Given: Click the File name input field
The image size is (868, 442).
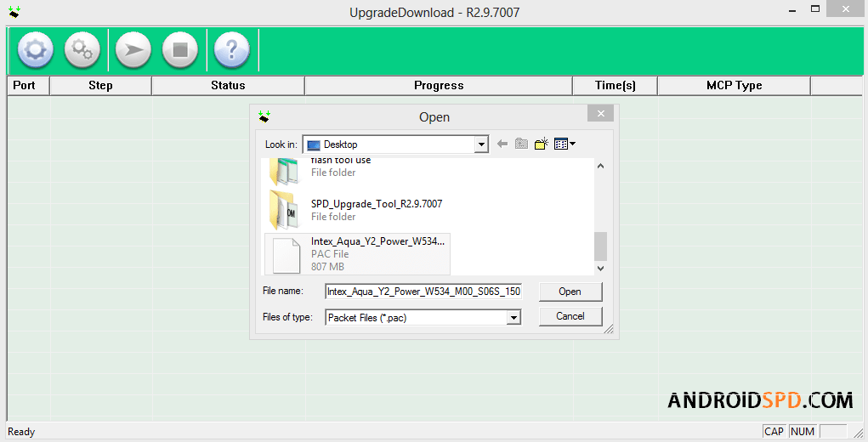Looking at the screenshot, I should [423, 291].
